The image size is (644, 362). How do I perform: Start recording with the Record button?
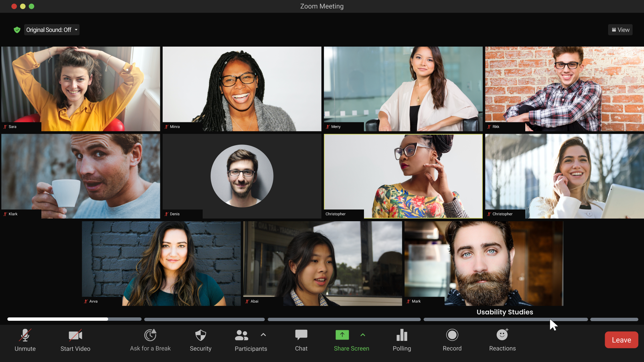pyautogui.click(x=452, y=335)
